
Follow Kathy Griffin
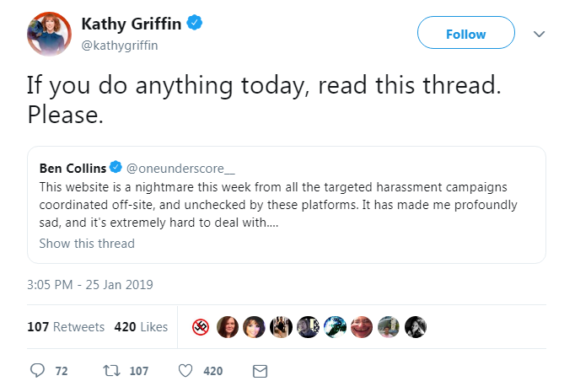pyautogui.click(x=465, y=33)
